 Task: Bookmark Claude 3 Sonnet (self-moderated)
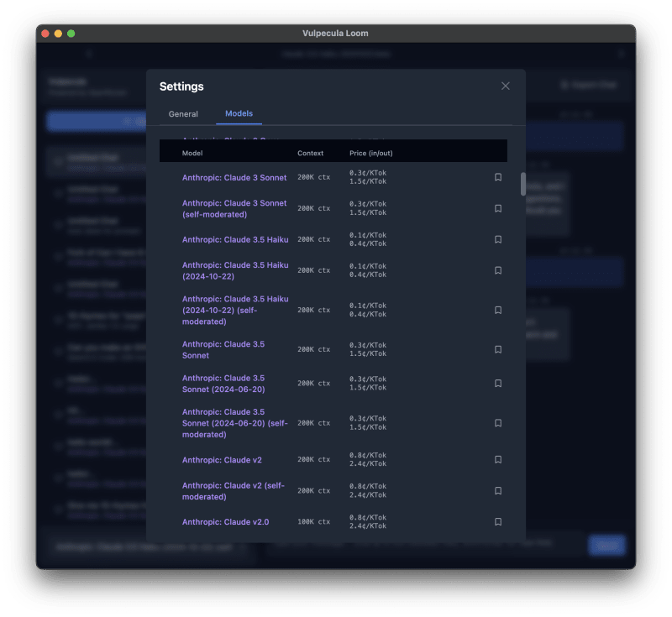(x=498, y=208)
